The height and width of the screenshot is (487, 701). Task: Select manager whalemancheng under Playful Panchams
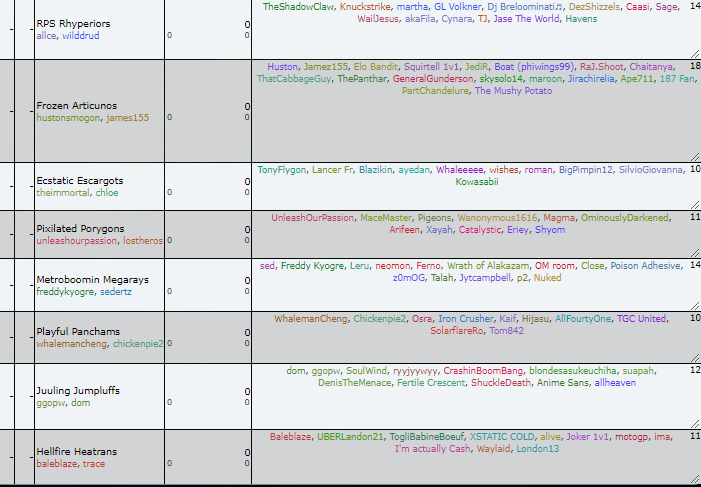[72, 344]
